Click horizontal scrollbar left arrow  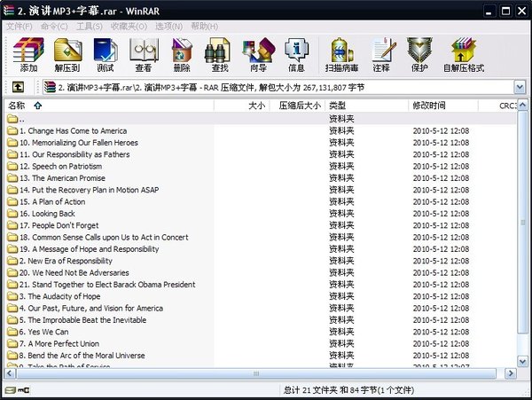10,373
